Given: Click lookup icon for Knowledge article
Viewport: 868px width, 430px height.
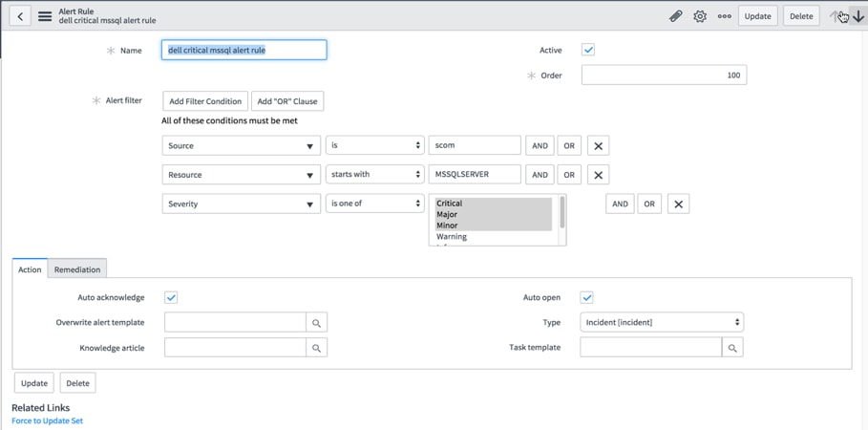Looking at the screenshot, I should pos(317,348).
